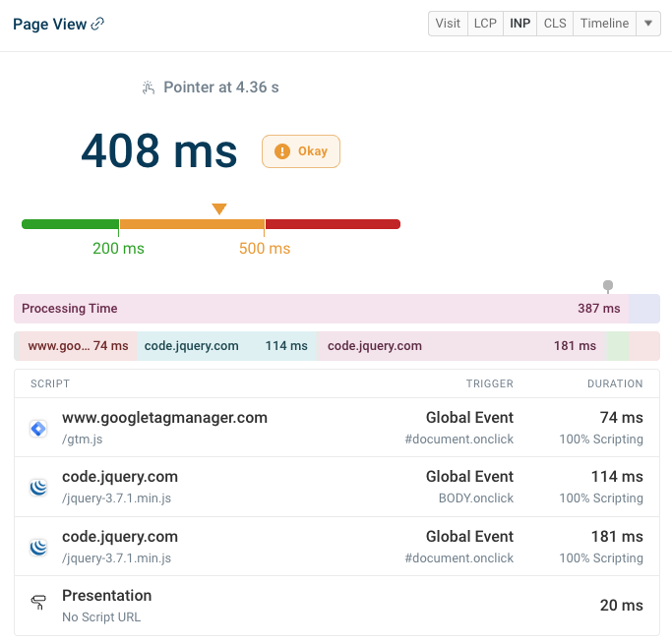Screen dimensions: 672x644
Task: Click the gray pin marker above Processing Time
Action: [608, 286]
